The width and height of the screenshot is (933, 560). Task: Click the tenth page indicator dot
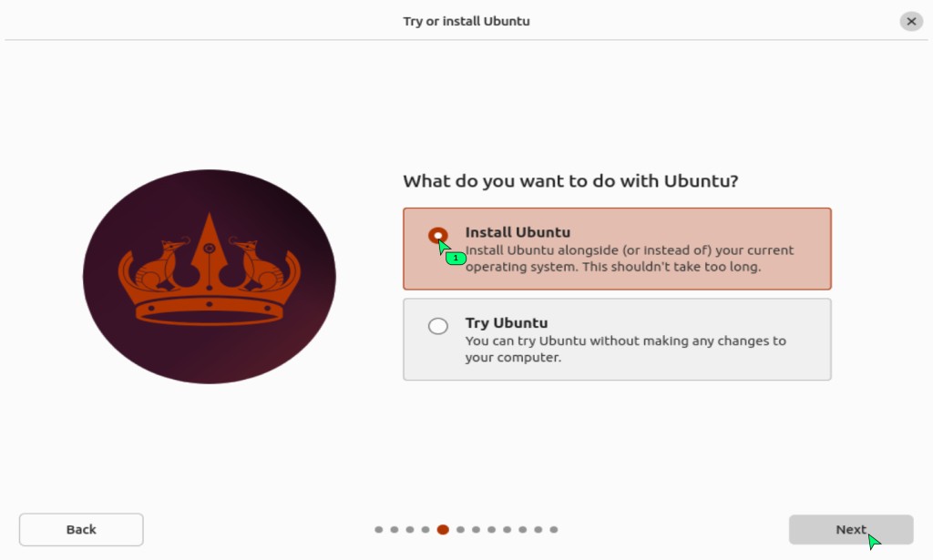[x=522, y=529]
